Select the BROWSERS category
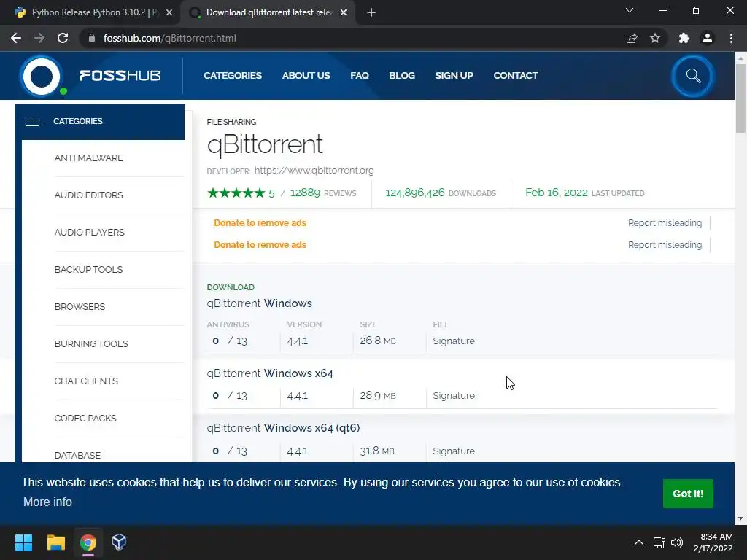The height and width of the screenshot is (560, 747). point(80,307)
